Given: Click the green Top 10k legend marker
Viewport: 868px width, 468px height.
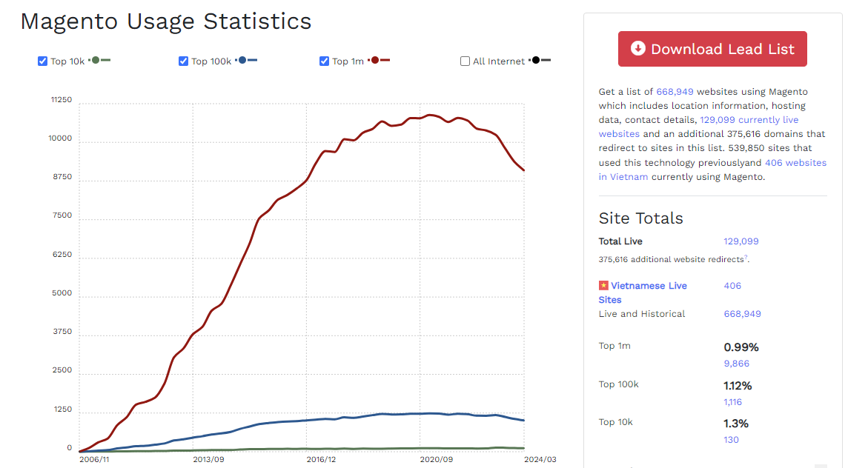Looking at the screenshot, I should pyautogui.click(x=95, y=61).
